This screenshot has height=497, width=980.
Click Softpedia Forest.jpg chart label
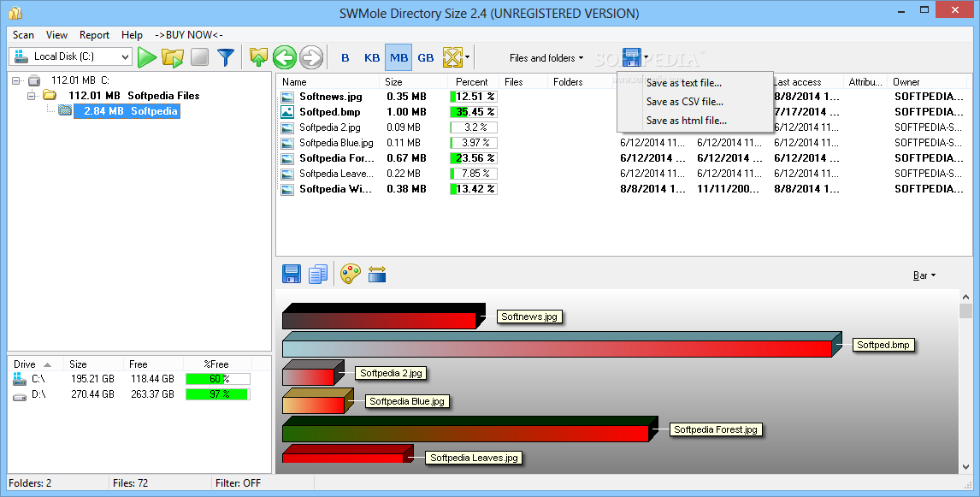(715, 429)
